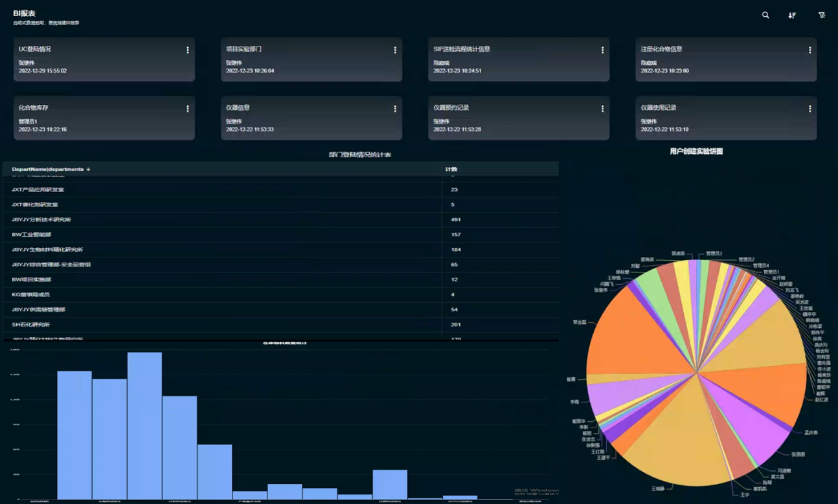Open the three-dot menu on 仪器预约记录 card
The image size is (838, 504).
click(602, 109)
